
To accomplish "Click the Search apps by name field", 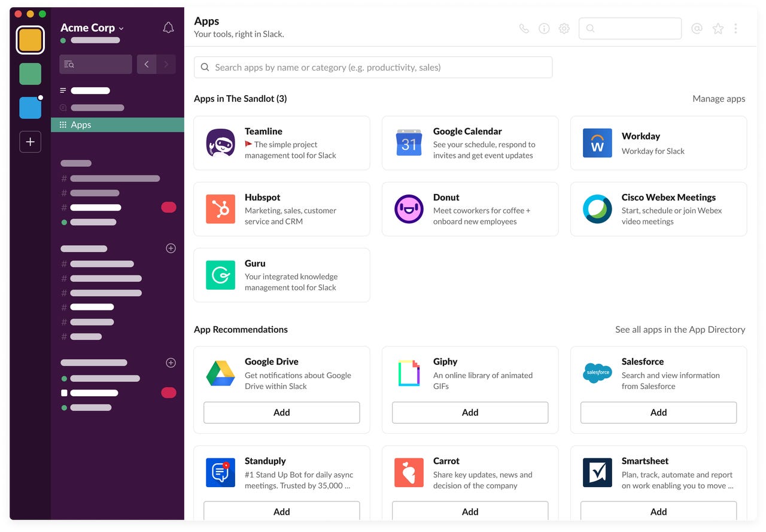I will [x=373, y=67].
